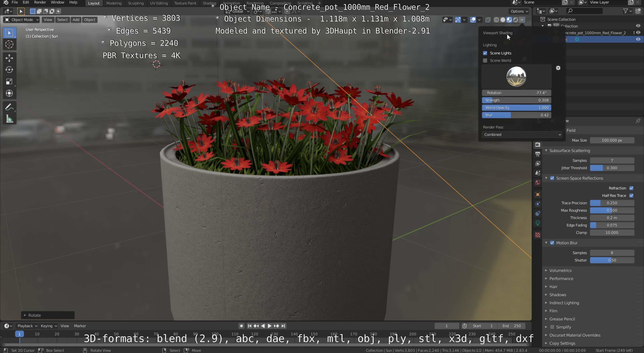Image resolution: width=644 pixels, height=353 pixels.
Task: Toggle the Motion Blur checkbox
Action: [x=552, y=243]
